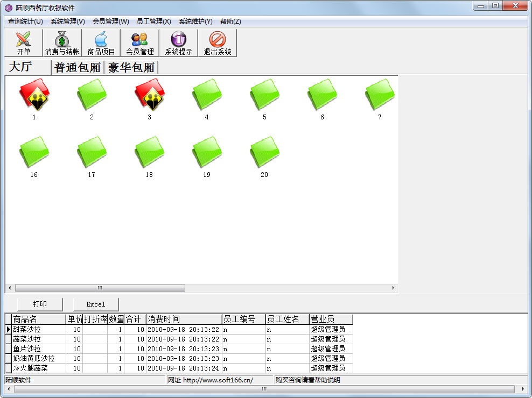
Task: Click bottom window scrollbar thumb
Action: pyautogui.click(x=264, y=389)
